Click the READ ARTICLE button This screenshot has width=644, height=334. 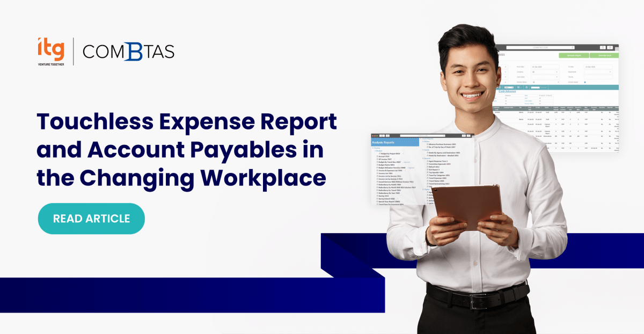coord(91,219)
